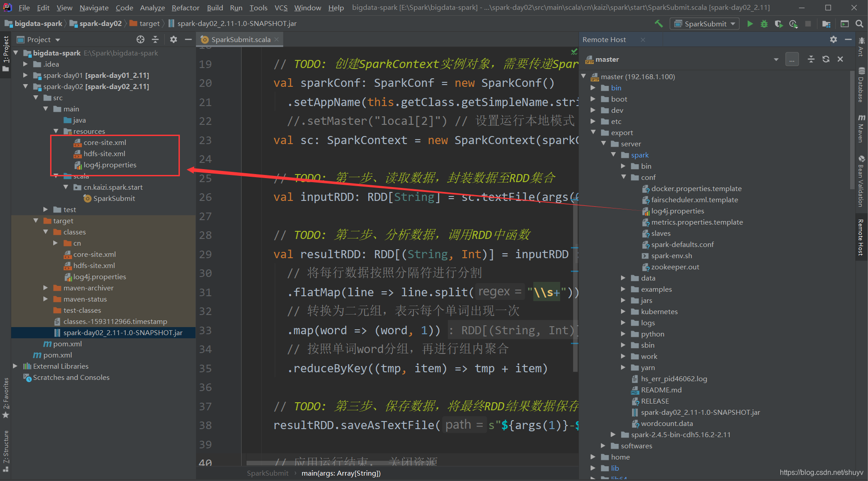Toggle the Favorites side tool window
This screenshot has width=868, height=481.
tap(6, 398)
